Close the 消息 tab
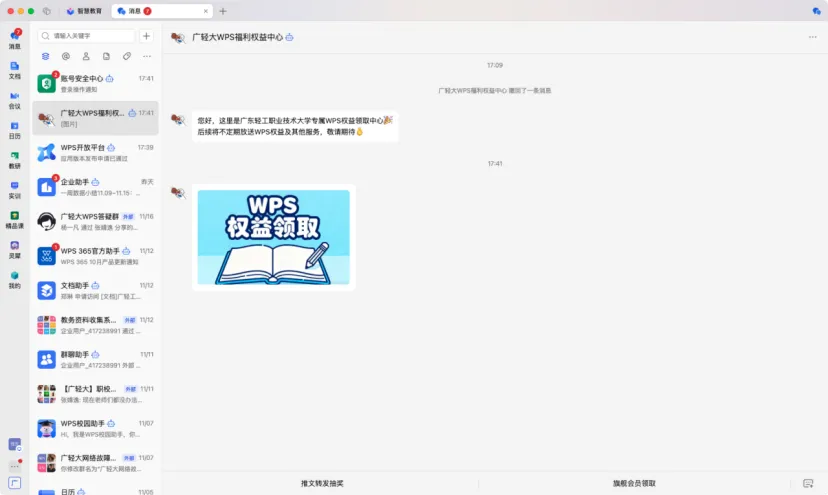The height and width of the screenshot is (495, 828). (205, 11)
